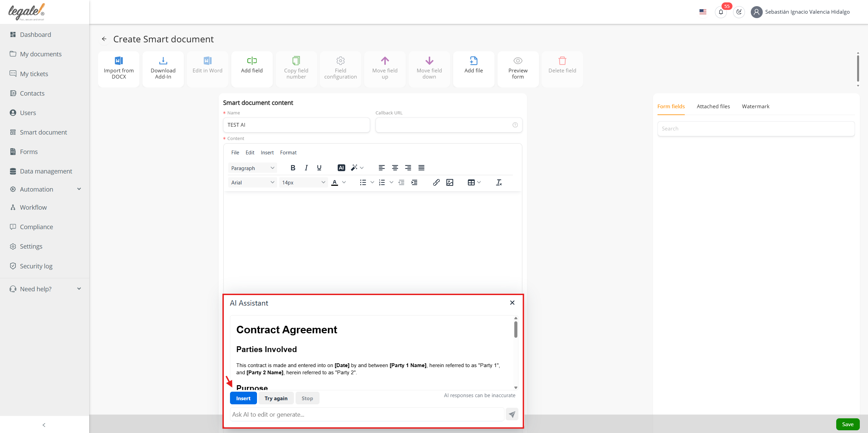Click the clear formatting icon
868x433 pixels.
coord(499,182)
